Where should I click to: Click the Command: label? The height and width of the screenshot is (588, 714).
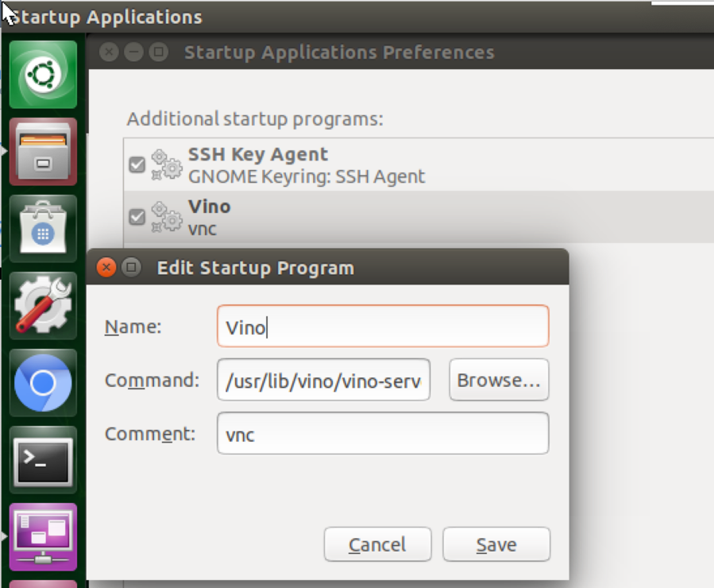[x=152, y=381]
